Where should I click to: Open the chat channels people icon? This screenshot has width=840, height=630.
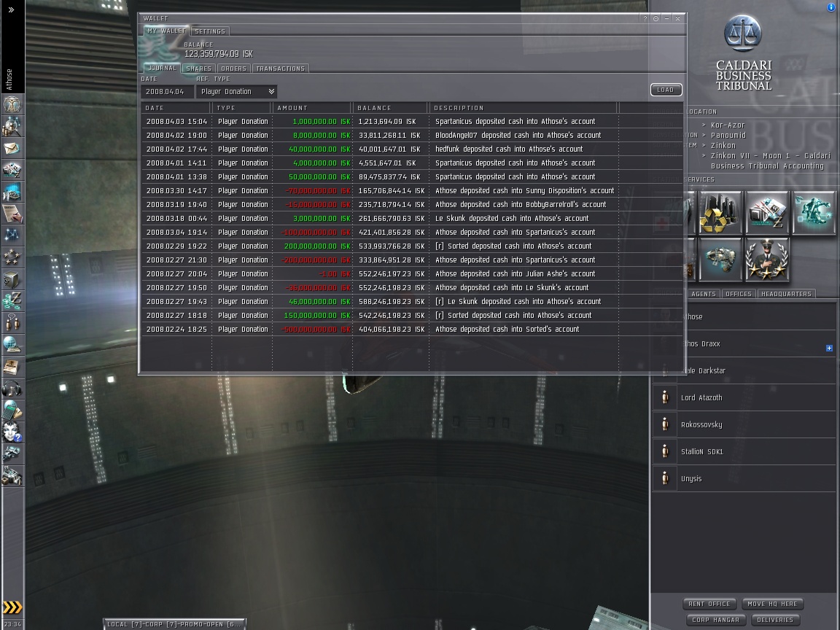pyautogui.click(x=12, y=323)
